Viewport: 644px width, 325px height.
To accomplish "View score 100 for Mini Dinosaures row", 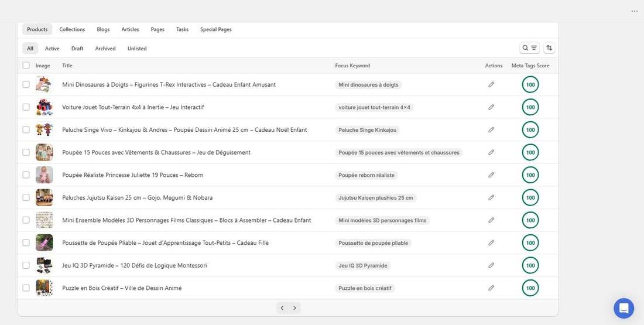I will pyautogui.click(x=530, y=85).
